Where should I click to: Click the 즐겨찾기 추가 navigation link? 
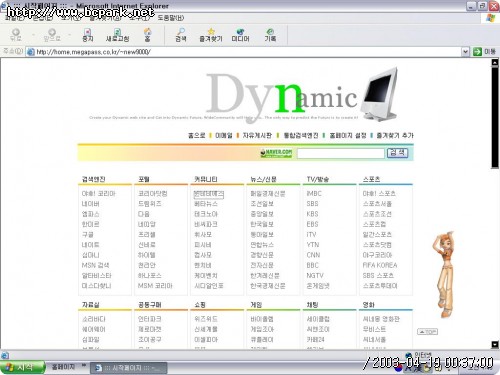[395, 135]
